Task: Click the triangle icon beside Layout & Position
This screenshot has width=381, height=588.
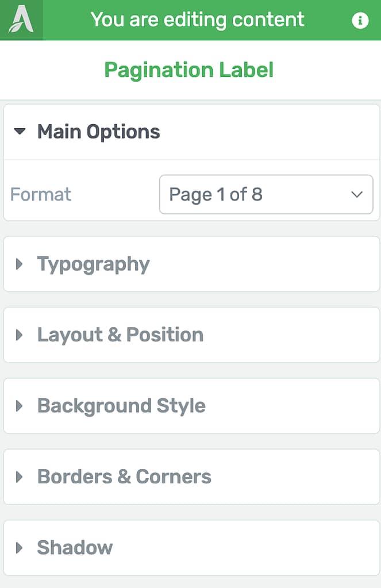Action: [x=19, y=335]
